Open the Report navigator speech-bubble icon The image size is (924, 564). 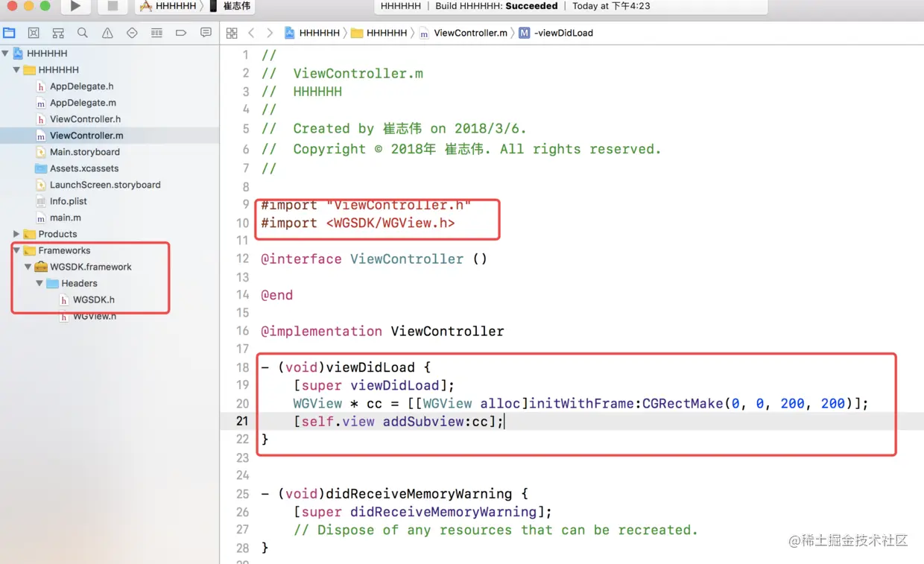pos(206,33)
